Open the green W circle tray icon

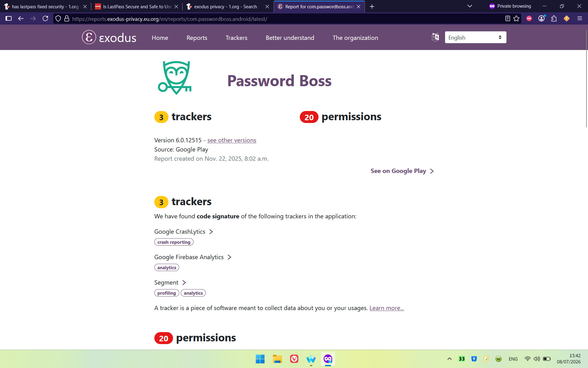click(498, 359)
